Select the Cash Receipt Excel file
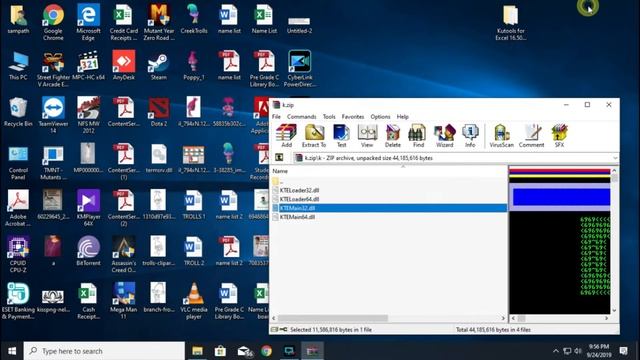Viewport: 640px width, 360px height. tap(88, 301)
